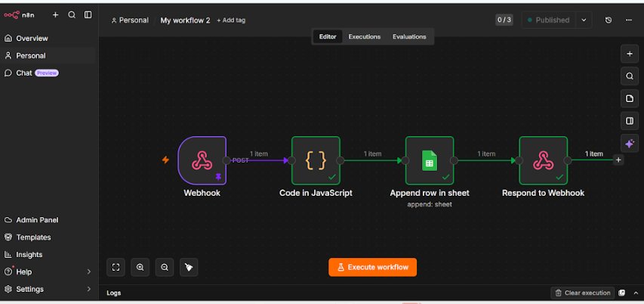The image size is (644, 304).
Task: Switch to the Executions tab
Action: pyautogui.click(x=365, y=36)
